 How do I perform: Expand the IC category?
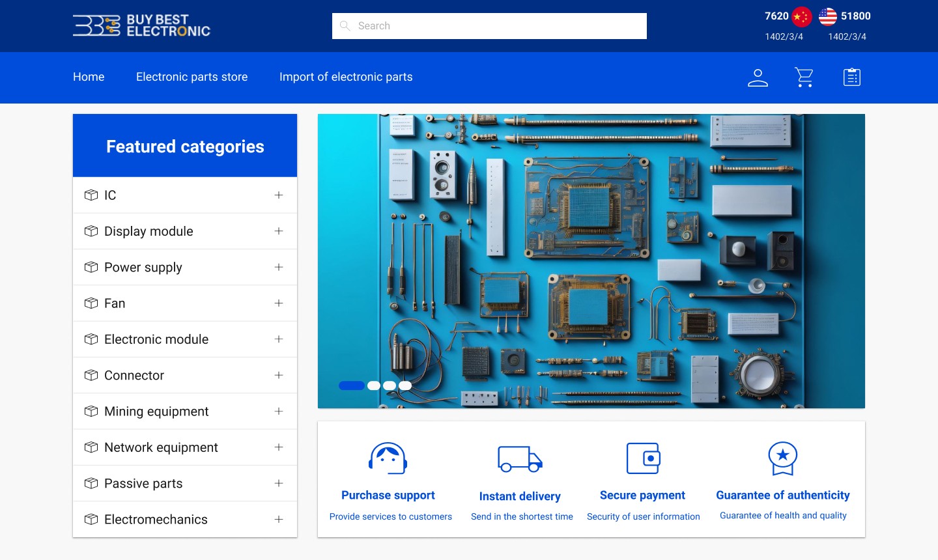click(x=279, y=195)
